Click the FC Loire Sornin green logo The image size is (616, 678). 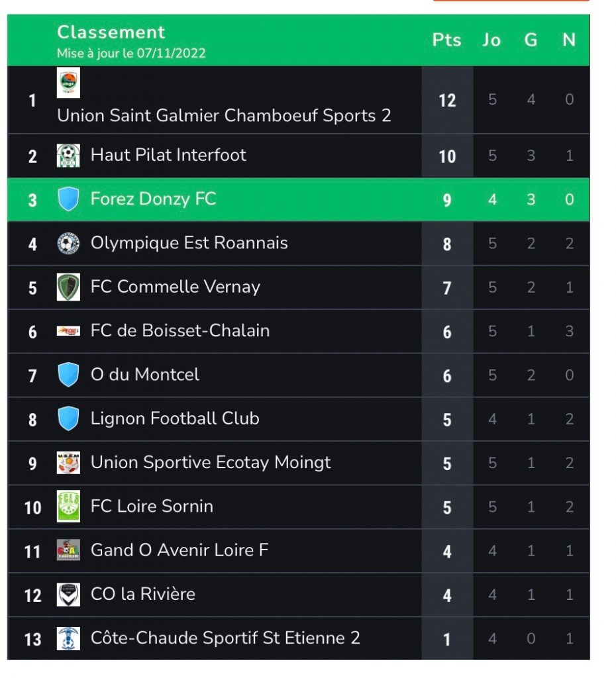pos(68,507)
